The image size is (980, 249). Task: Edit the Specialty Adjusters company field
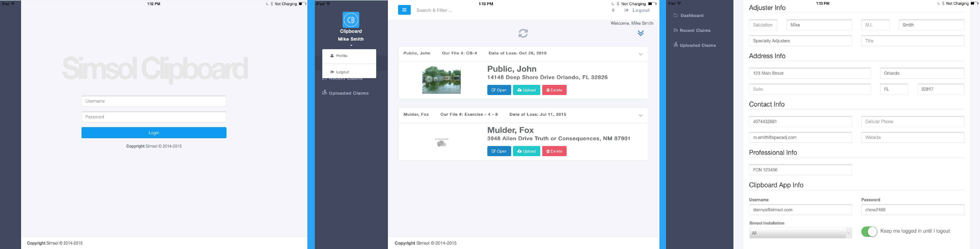(800, 41)
